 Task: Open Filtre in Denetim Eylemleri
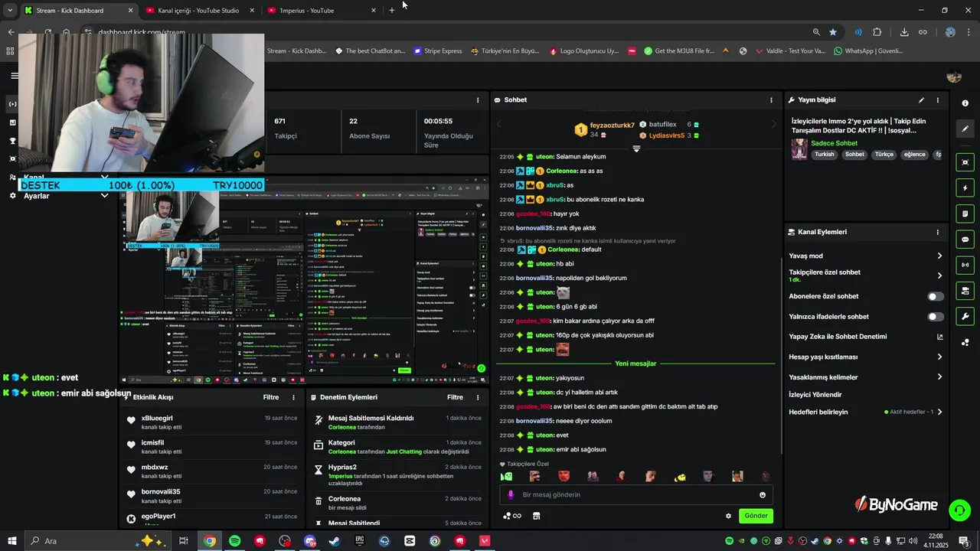click(x=456, y=397)
